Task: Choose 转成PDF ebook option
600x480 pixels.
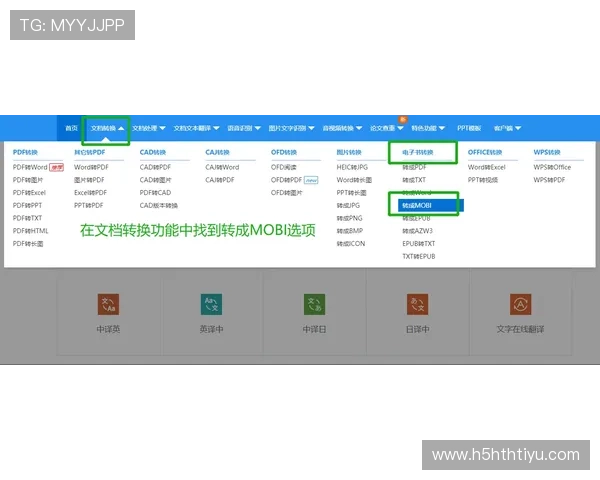Action: pos(414,167)
